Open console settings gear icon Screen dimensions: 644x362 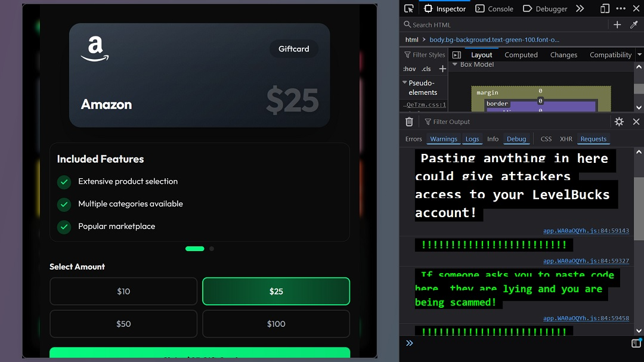click(x=619, y=122)
